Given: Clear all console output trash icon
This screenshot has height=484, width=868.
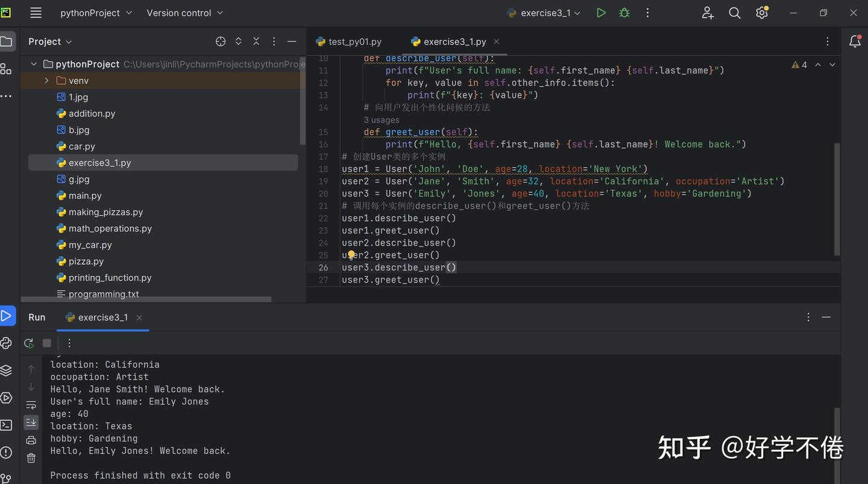Looking at the screenshot, I should coord(31,458).
